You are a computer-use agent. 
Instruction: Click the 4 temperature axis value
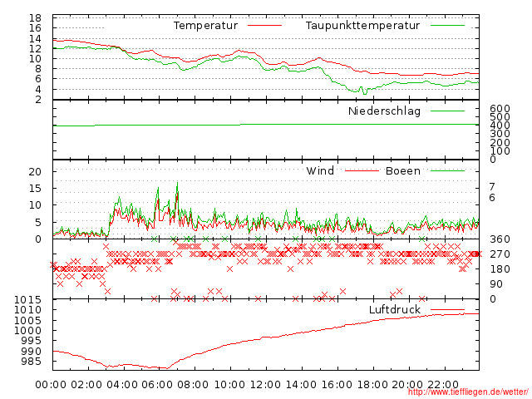coord(38,90)
